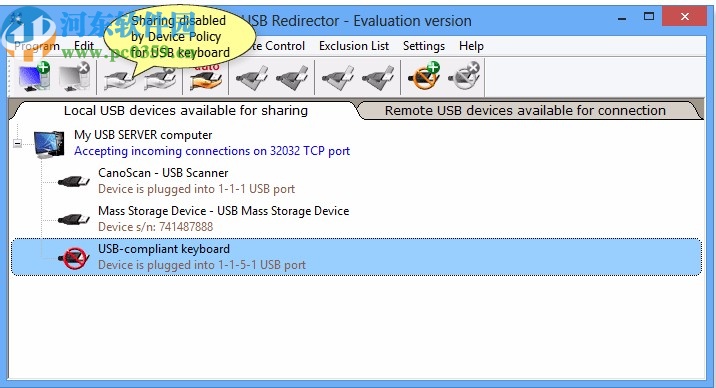Switch to Remote USB devices available for connection tab
This screenshot has width=716, height=388.
click(525, 110)
